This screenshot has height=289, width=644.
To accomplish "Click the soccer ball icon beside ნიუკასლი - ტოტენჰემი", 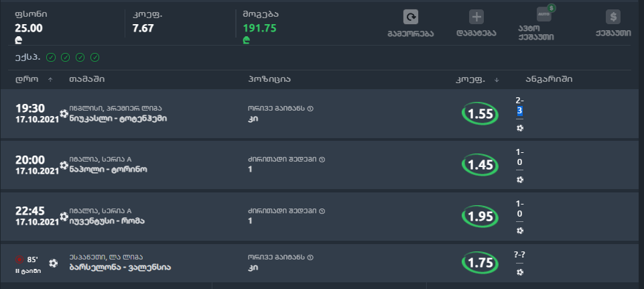I will (63, 113).
